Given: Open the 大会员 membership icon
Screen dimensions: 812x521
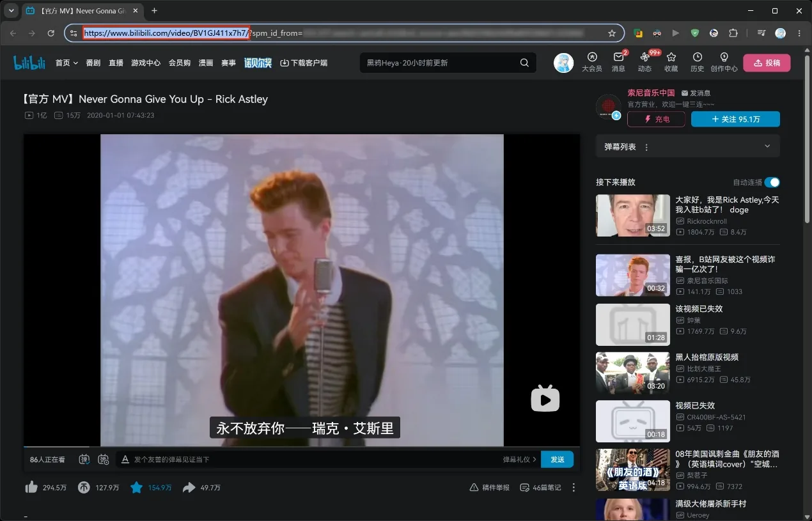Looking at the screenshot, I should [x=592, y=63].
